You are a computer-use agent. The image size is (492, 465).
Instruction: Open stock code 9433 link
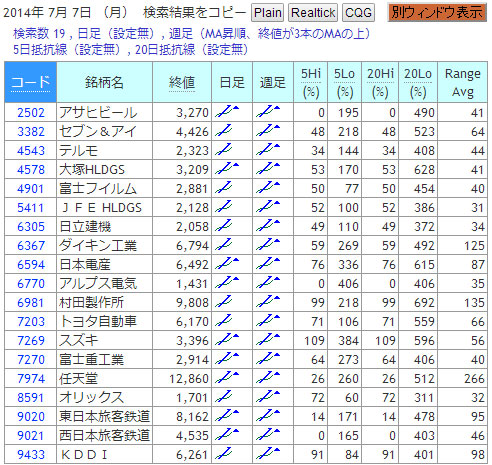[31, 455]
